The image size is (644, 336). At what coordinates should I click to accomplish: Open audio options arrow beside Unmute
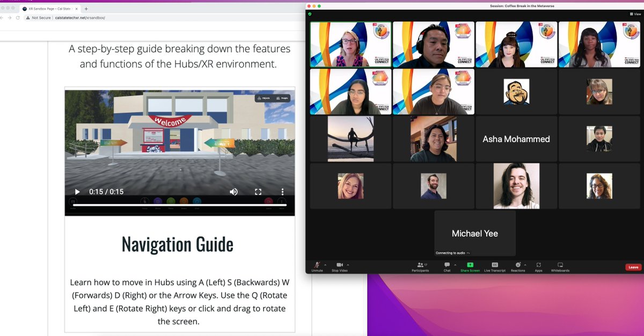point(325,265)
